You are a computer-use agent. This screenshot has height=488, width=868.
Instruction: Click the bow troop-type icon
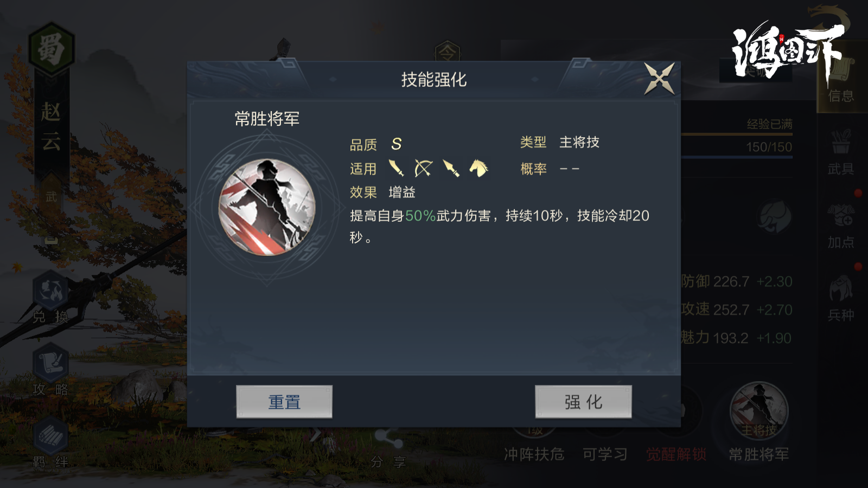pyautogui.click(x=423, y=169)
